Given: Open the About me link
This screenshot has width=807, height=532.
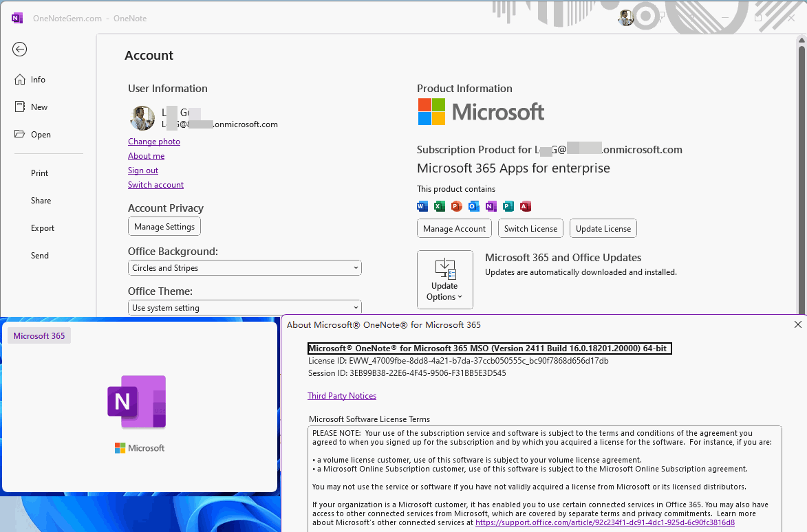Looking at the screenshot, I should coord(146,156).
